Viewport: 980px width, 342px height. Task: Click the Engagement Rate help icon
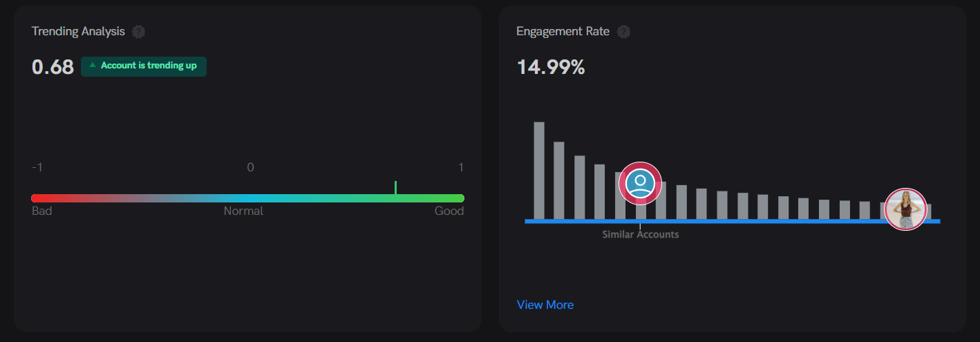pos(624,32)
